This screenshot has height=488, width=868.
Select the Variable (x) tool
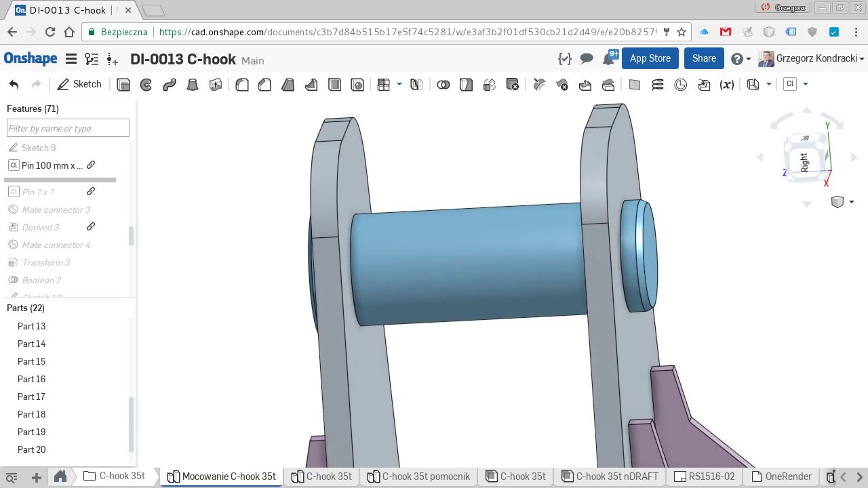727,85
